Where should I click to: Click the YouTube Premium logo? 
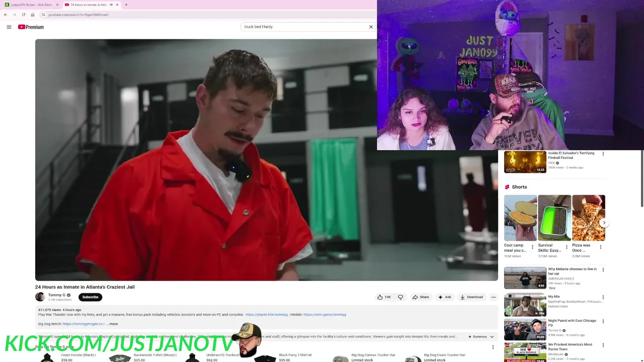click(31, 27)
